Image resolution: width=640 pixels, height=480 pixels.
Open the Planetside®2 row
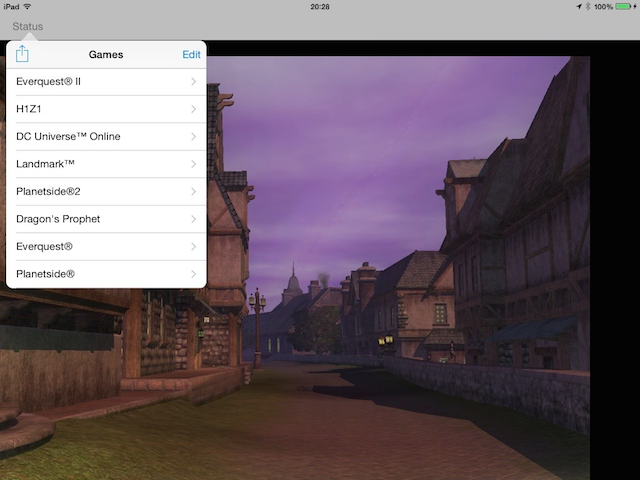106,191
